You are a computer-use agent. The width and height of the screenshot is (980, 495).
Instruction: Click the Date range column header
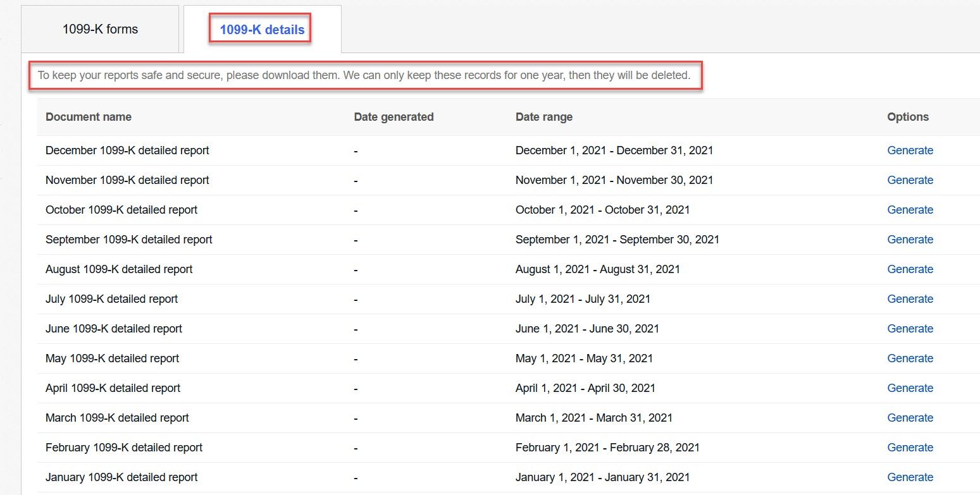click(x=544, y=117)
